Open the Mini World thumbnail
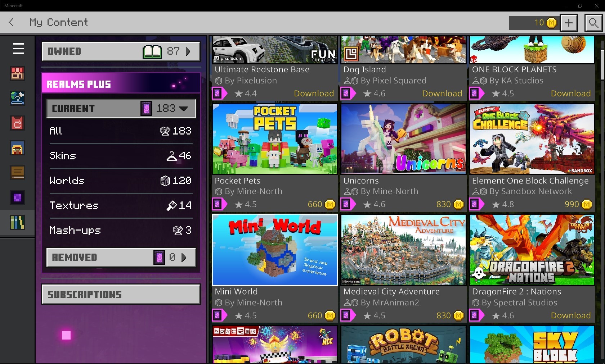Viewport: 605px width, 364px height. pyautogui.click(x=275, y=250)
